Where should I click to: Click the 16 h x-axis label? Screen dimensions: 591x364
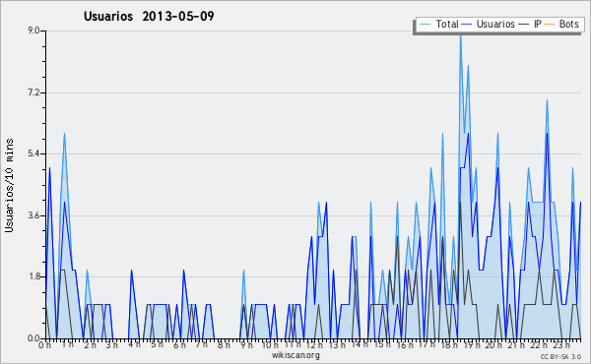click(405, 344)
